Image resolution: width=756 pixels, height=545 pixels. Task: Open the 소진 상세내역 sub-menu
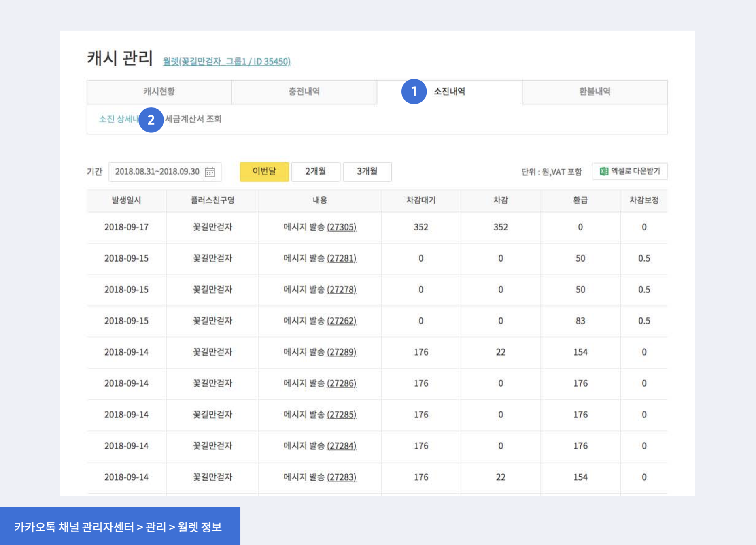point(118,119)
